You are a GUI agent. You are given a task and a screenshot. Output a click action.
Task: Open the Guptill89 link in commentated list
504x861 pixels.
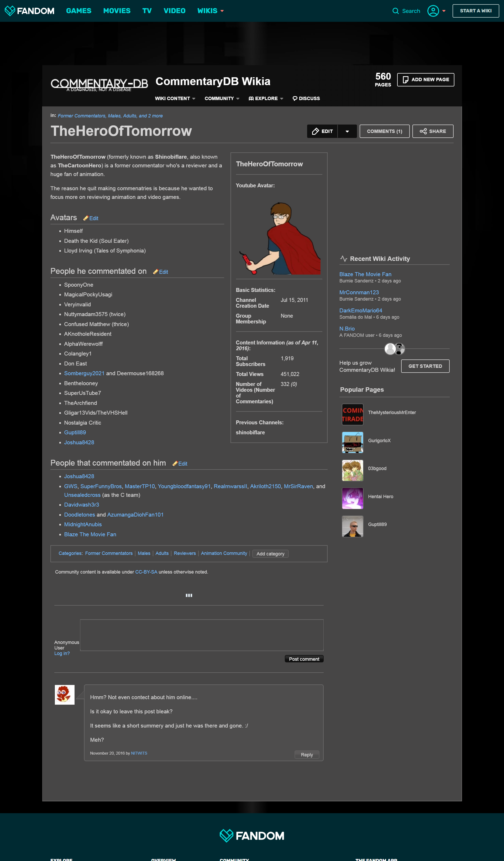click(75, 432)
